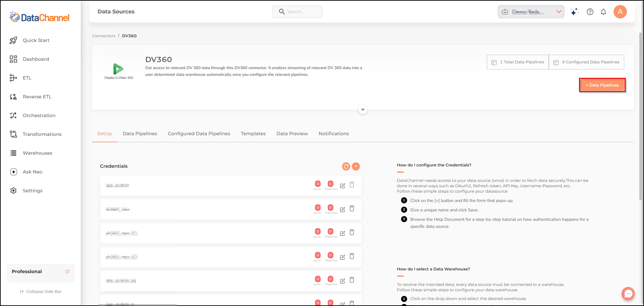Select the Templates tab
The height and width of the screenshot is (306, 644).
pyautogui.click(x=253, y=134)
